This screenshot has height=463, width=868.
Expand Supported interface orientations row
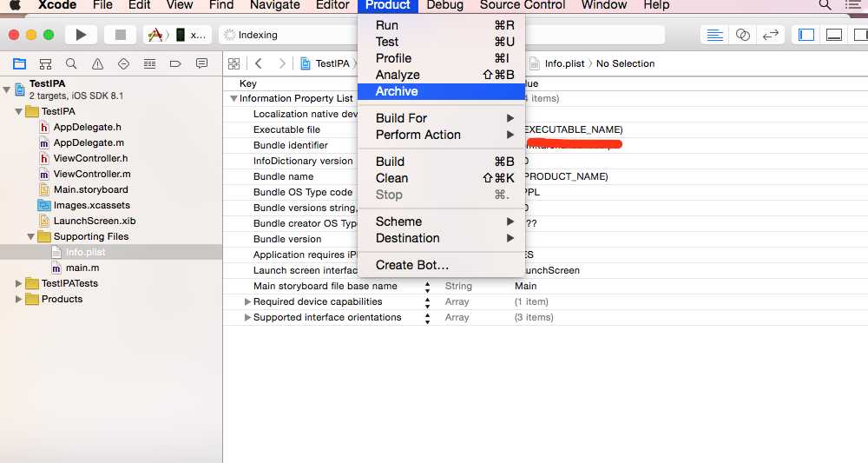coord(247,317)
